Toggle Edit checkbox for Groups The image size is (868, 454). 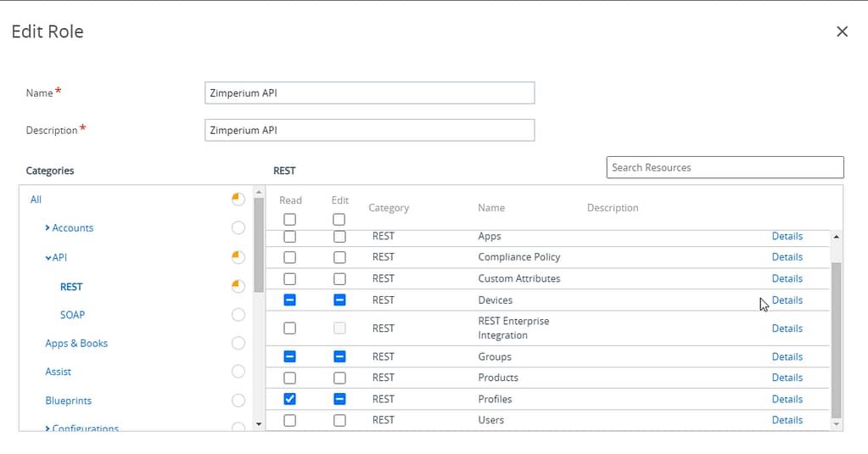pyautogui.click(x=339, y=356)
